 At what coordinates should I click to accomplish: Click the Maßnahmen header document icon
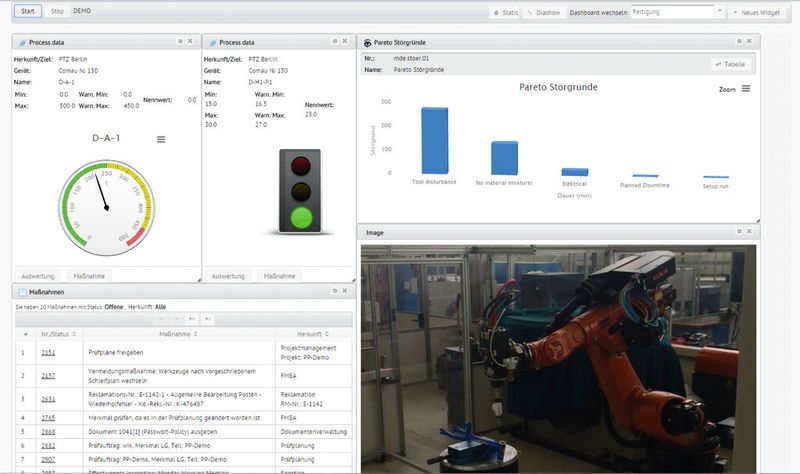[x=22, y=292]
